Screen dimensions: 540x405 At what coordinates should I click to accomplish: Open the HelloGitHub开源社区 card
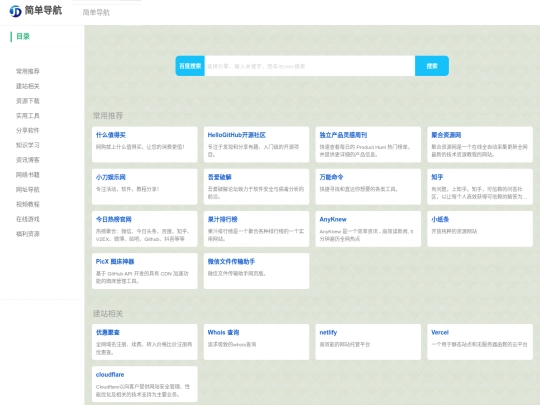pyautogui.click(x=256, y=144)
